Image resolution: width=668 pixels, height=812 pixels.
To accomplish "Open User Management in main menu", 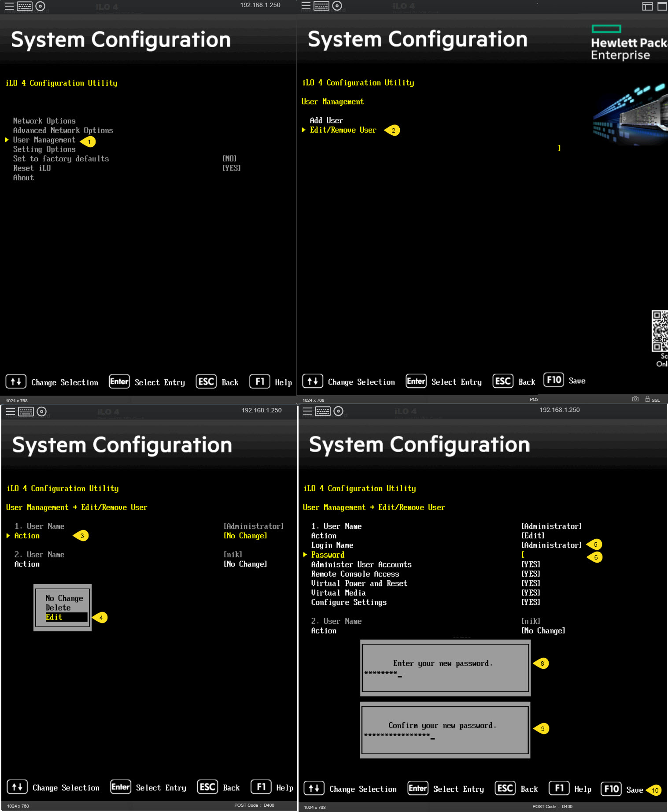I will tap(44, 140).
